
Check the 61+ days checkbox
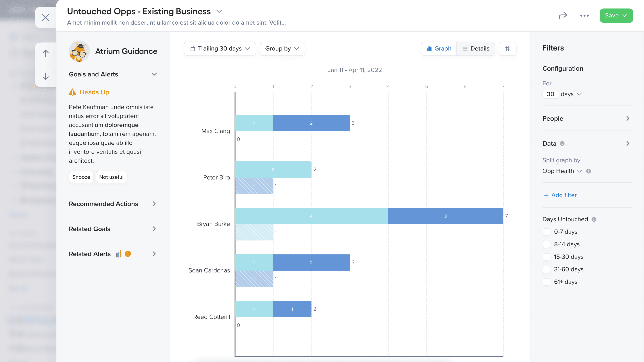tap(547, 282)
